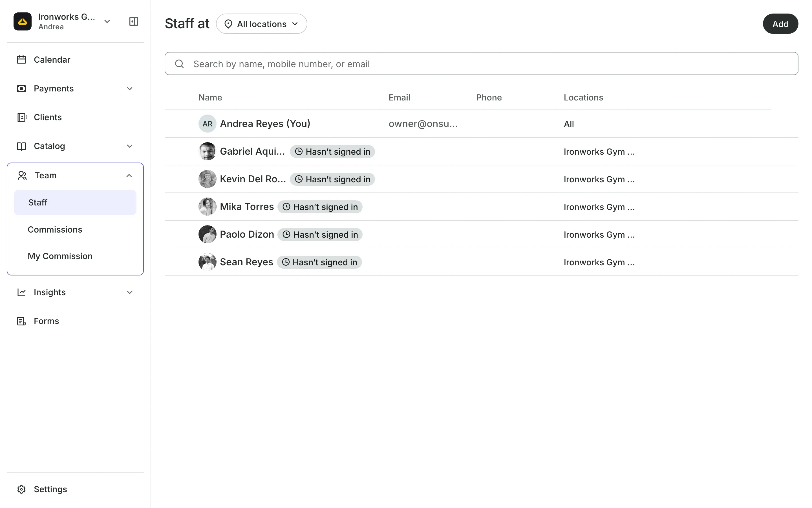Click the Name column header
The height and width of the screenshot is (508, 812).
tap(210, 97)
